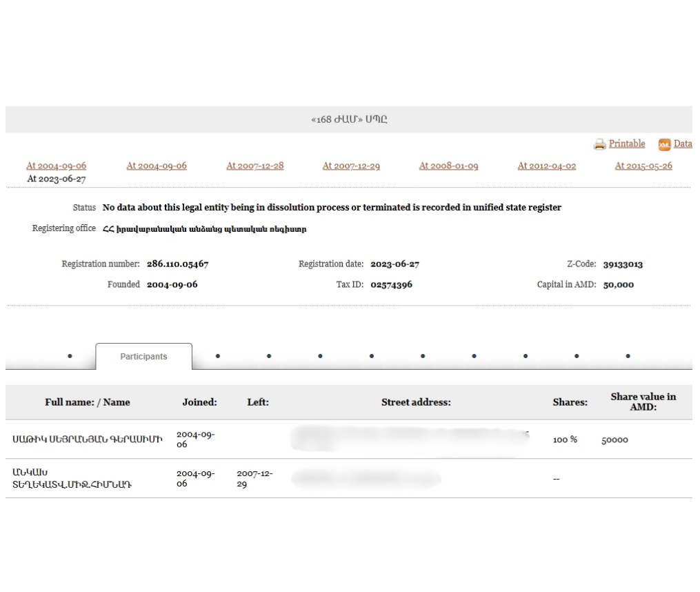Select participant ԱՆԿԱԽ ՏԵՂԵԿԱՏՎ.ՄԻՋ.ՀԻՄՆԱԴ
The image size is (700, 592).
pyautogui.click(x=72, y=479)
